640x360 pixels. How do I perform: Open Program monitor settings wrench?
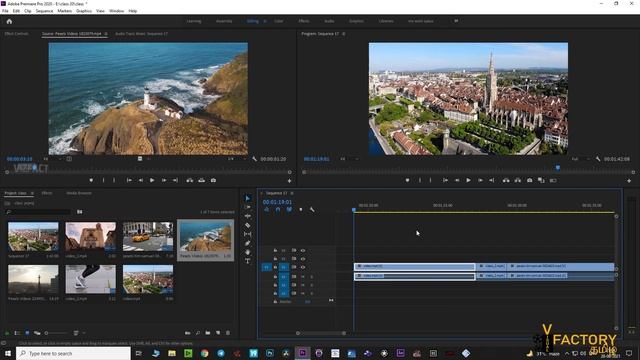598,159
